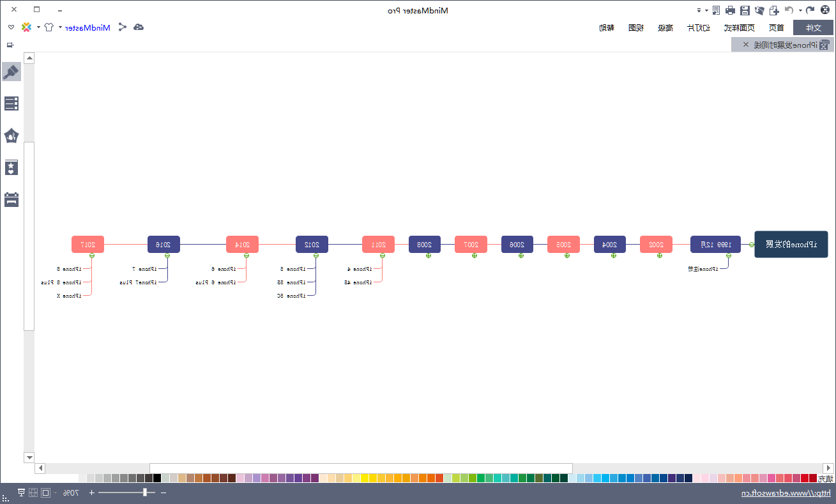Switch to the 幻灯片 ribbon tab

tap(698, 27)
